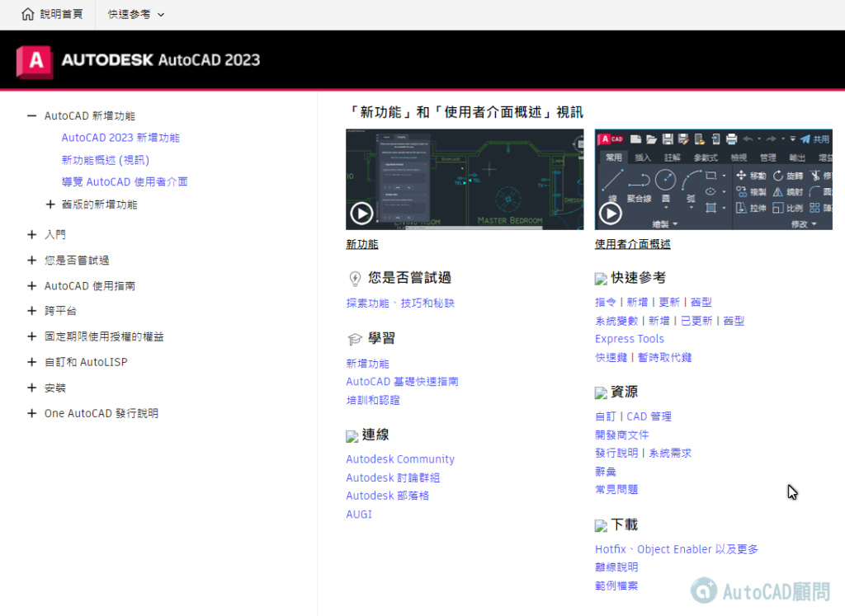The width and height of the screenshot is (845, 616).
Task: Open 舊型 link in 系統變數 row
Action: (x=734, y=321)
